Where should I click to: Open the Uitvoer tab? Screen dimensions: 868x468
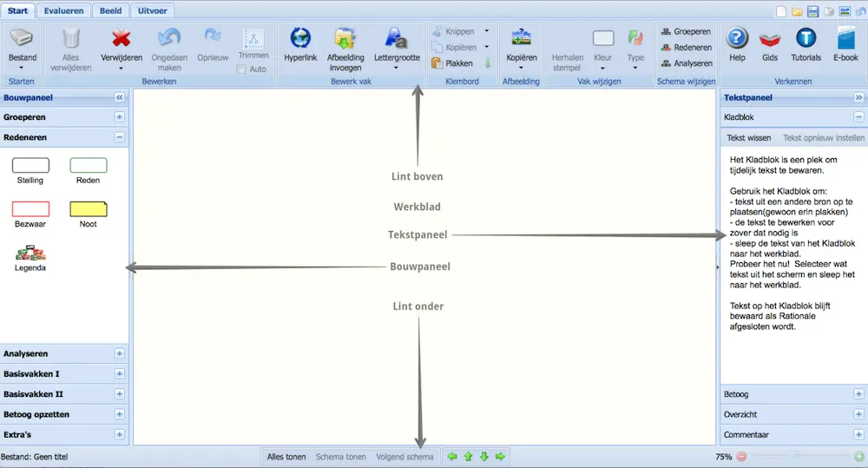(x=152, y=10)
